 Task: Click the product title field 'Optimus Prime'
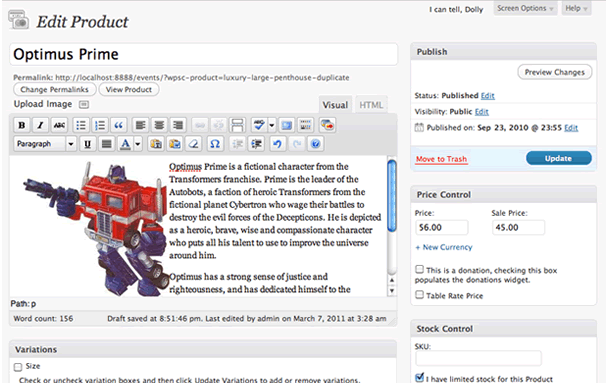204,54
